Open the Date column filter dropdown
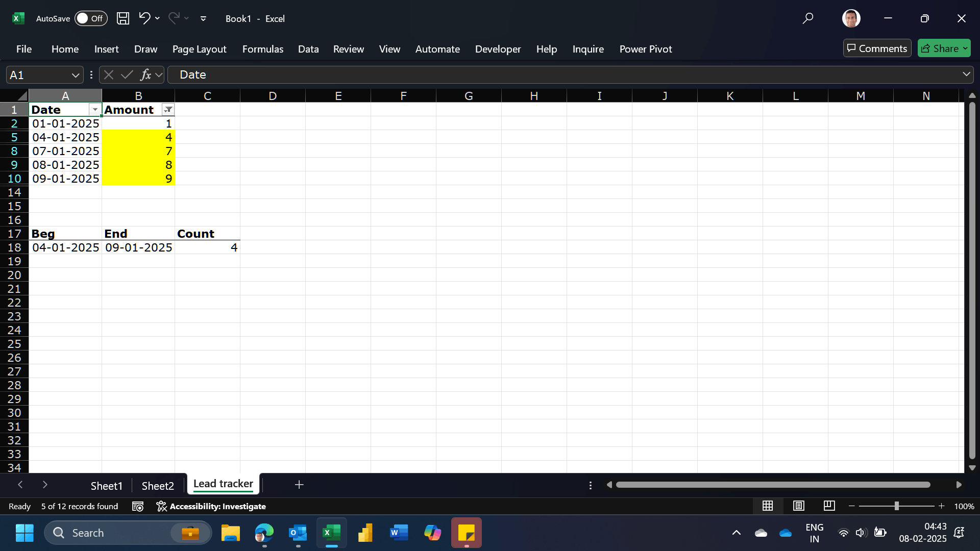980x551 pixels. pos(95,110)
